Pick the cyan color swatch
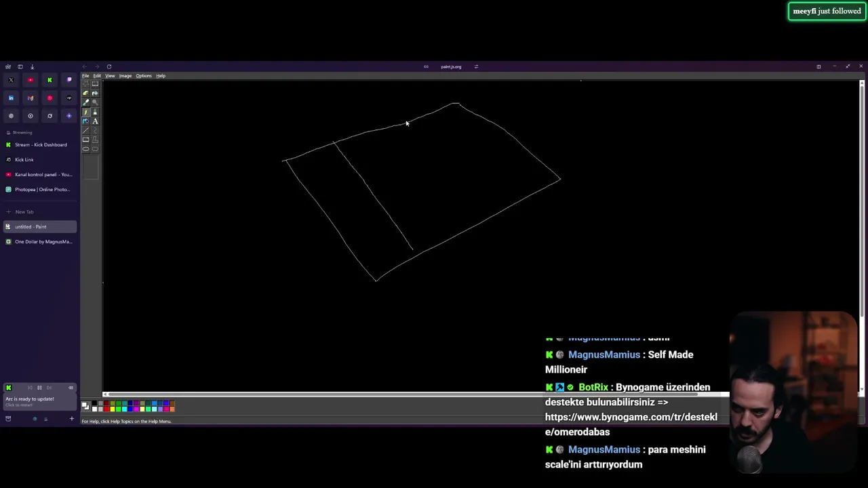Screen dimensions: 868x488 tap(125, 409)
